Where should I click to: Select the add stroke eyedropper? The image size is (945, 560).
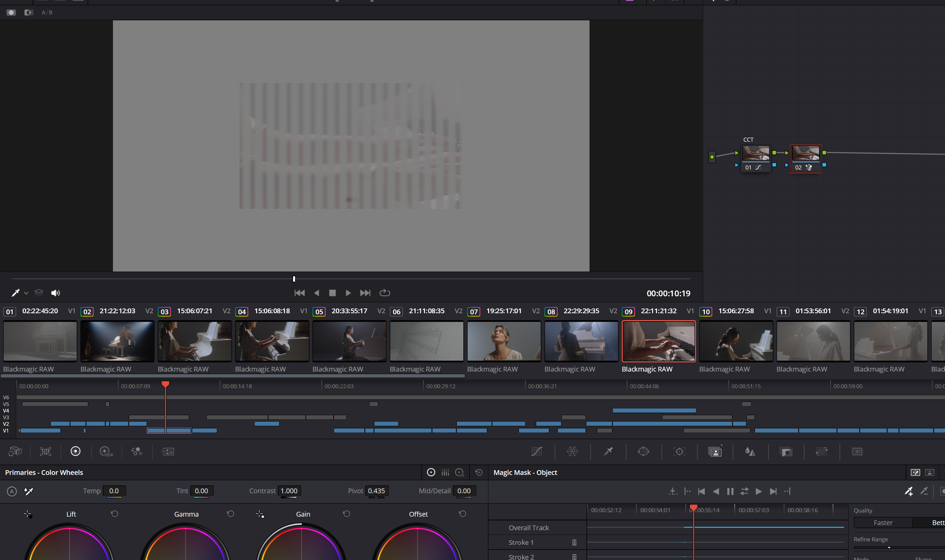909,491
